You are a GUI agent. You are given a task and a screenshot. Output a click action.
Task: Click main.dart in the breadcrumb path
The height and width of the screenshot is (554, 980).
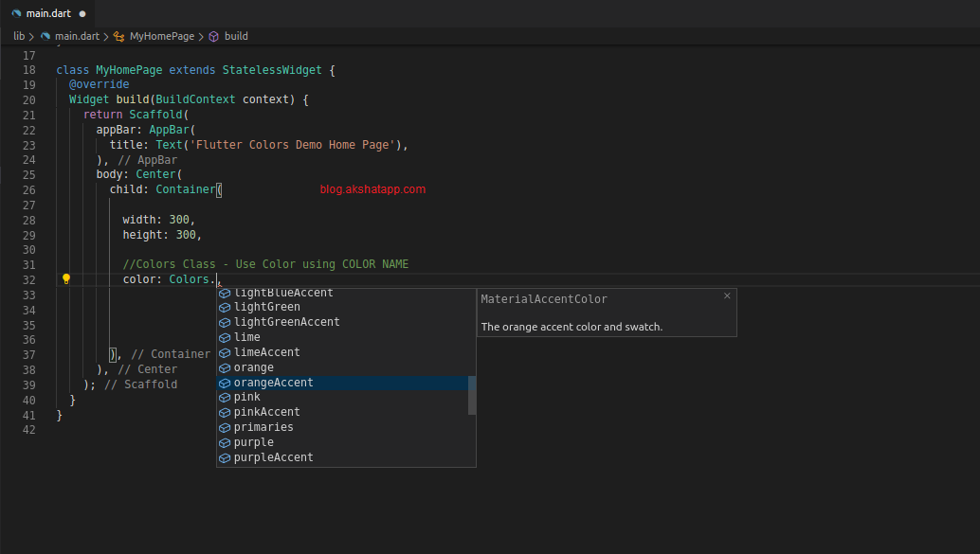click(78, 36)
